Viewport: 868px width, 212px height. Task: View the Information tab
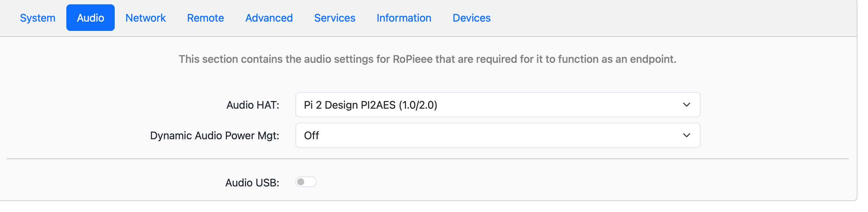coord(404,18)
